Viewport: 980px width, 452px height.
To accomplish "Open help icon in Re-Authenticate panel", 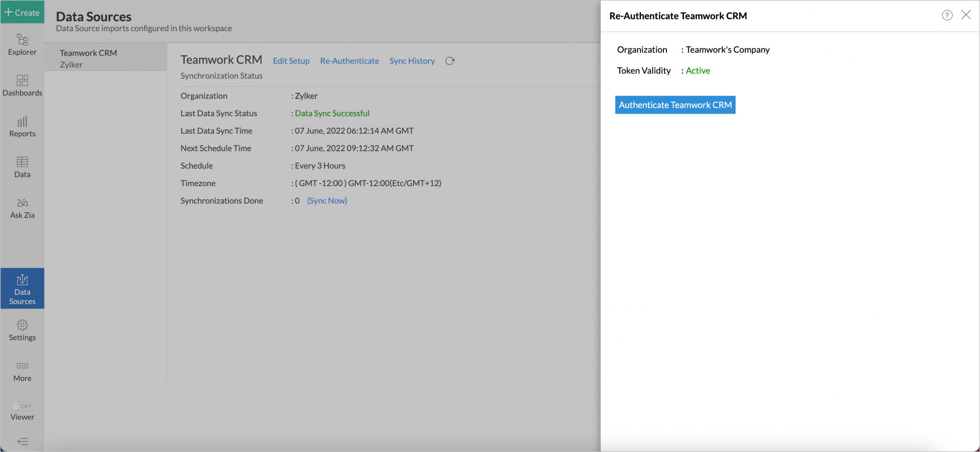I will click(x=947, y=15).
